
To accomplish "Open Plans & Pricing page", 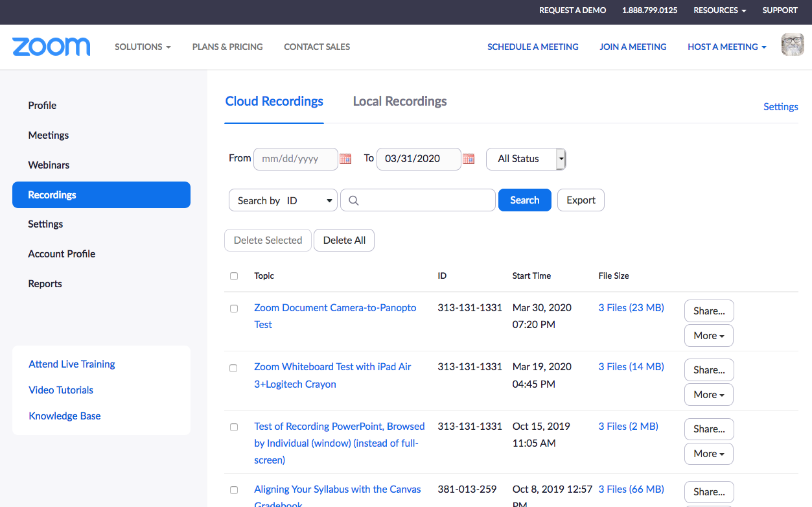I will (x=227, y=47).
